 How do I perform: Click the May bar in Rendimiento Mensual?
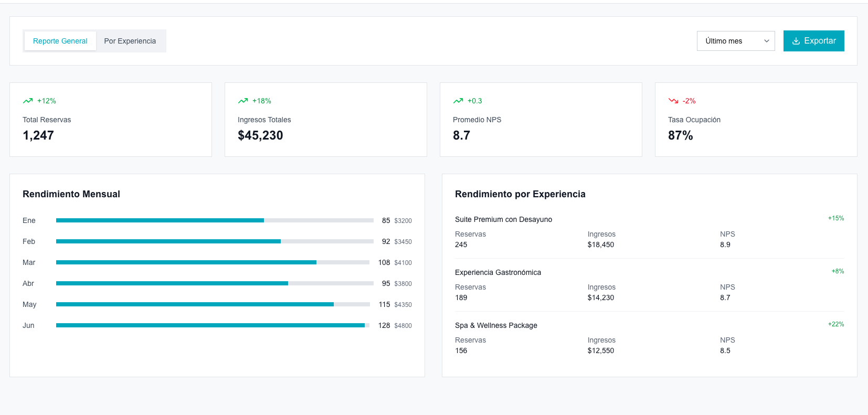(x=213, y=304)
